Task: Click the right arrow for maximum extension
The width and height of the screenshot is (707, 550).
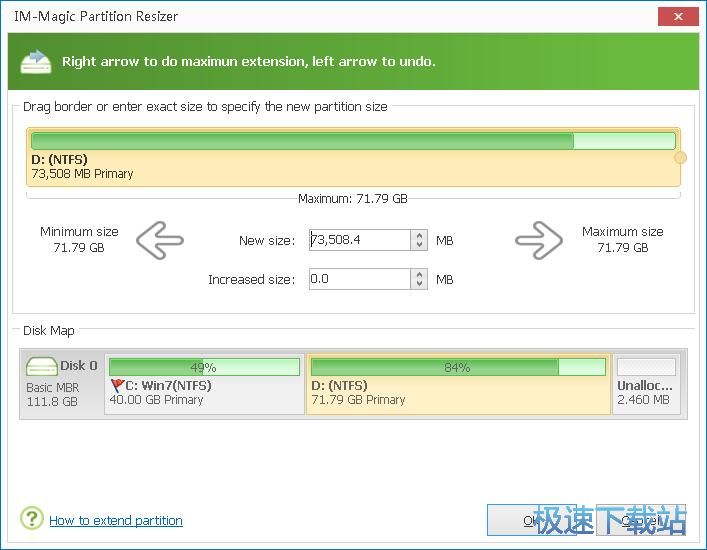Action: point(539,240)
